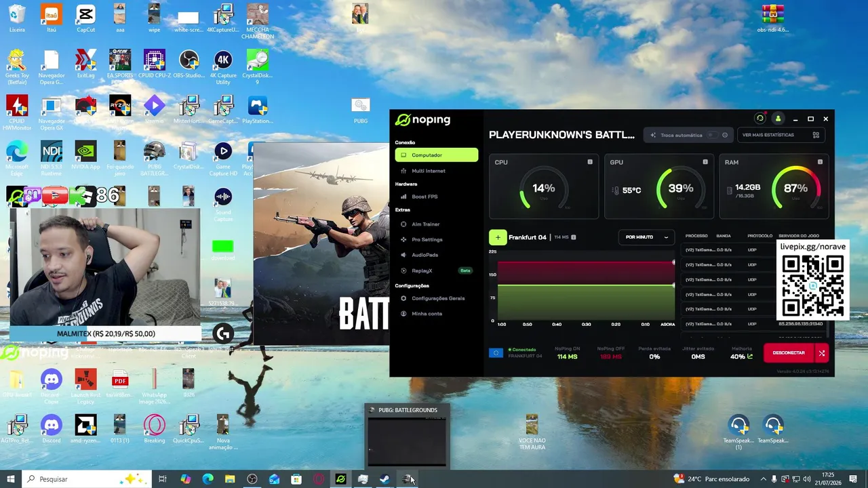868x488 pixels.
Task: Click the Servidor do Jogo column header
Action: 799,236
